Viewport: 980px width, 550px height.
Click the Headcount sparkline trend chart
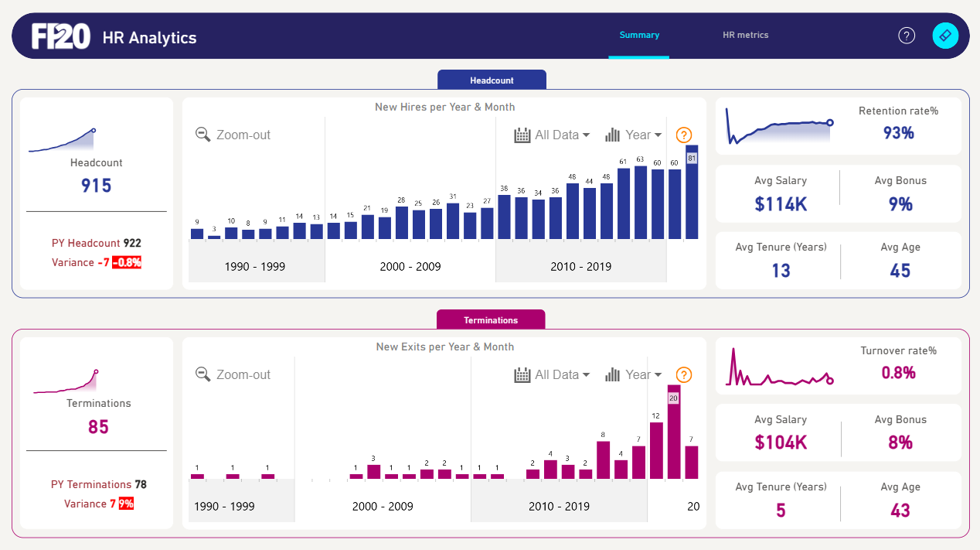[62, 141]
